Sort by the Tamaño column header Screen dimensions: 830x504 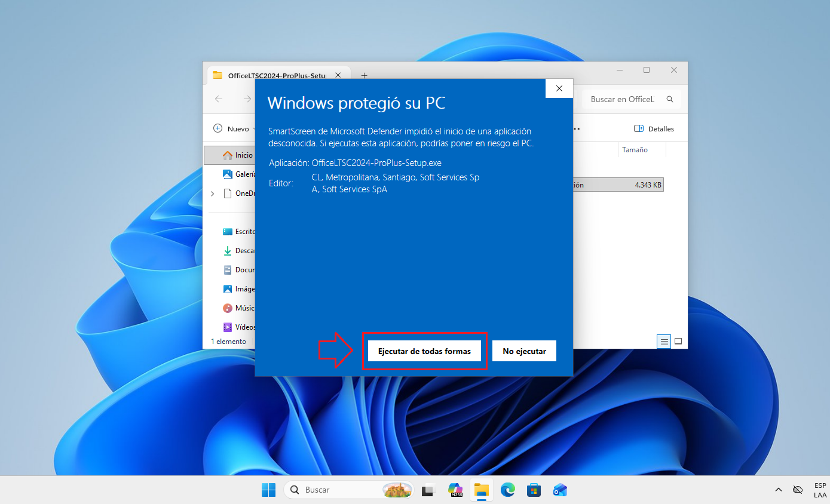tap(642, 150)
